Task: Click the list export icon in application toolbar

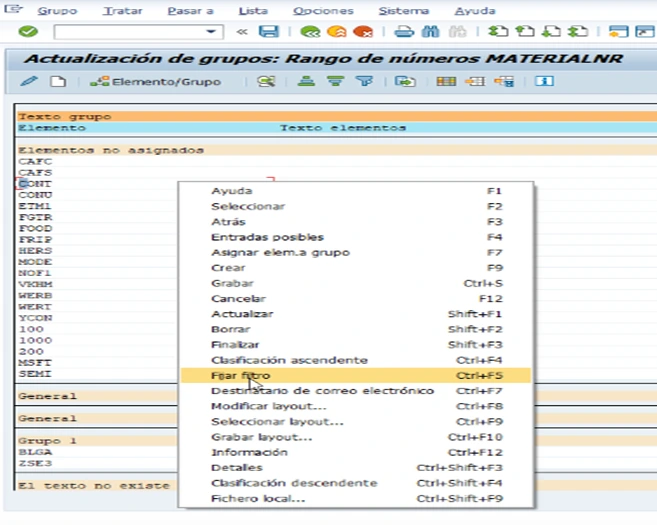Action: point(405,81)
